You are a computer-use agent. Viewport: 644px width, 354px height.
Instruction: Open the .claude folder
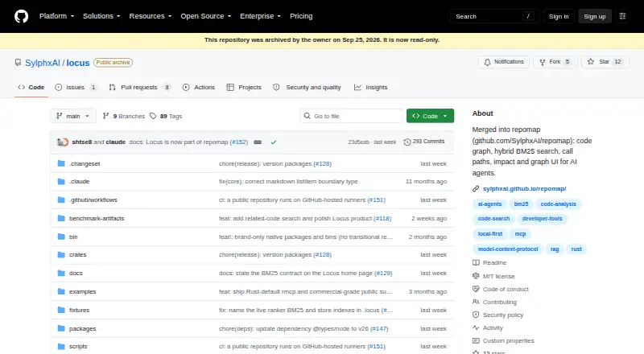click(79, 181)
